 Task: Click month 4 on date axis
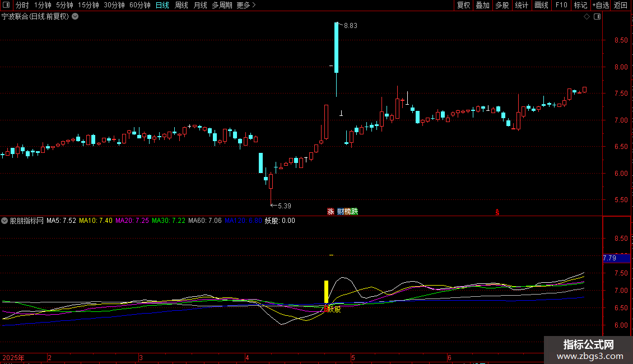click(247, 357)
